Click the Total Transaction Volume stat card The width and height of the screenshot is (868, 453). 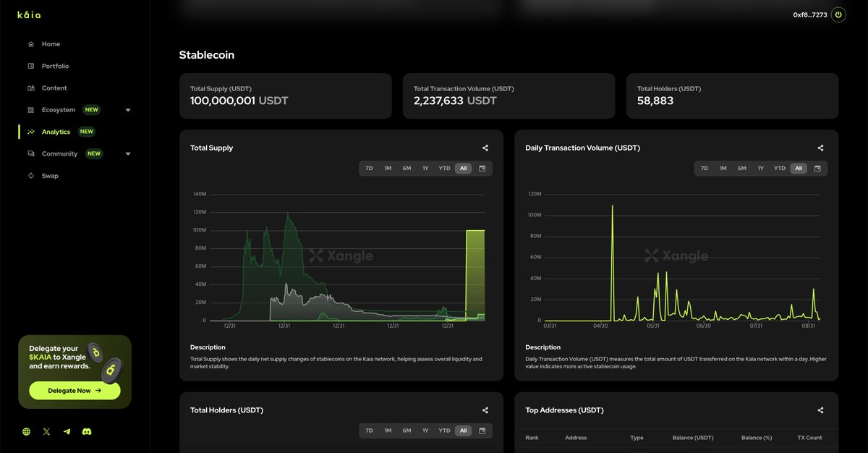(x=509, y=96)
